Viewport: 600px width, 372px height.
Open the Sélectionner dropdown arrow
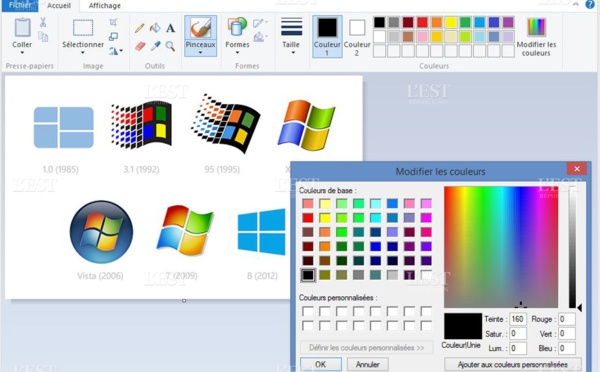tap(83, 53)
